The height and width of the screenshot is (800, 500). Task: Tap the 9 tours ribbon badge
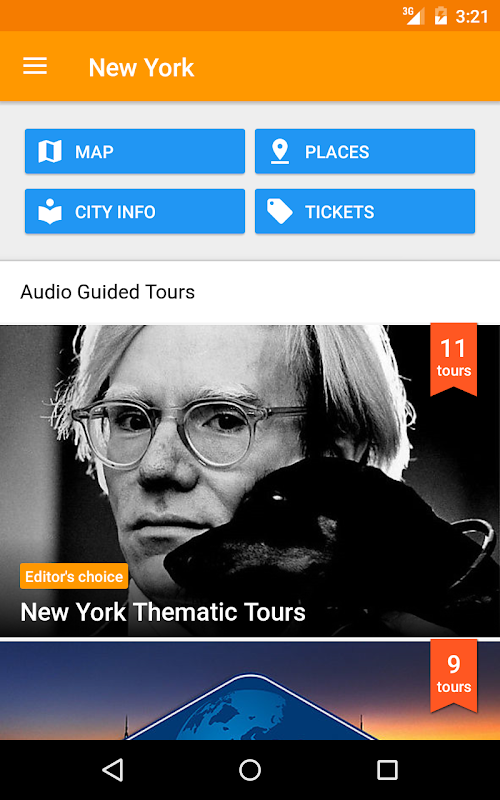(x=454, y=676)
